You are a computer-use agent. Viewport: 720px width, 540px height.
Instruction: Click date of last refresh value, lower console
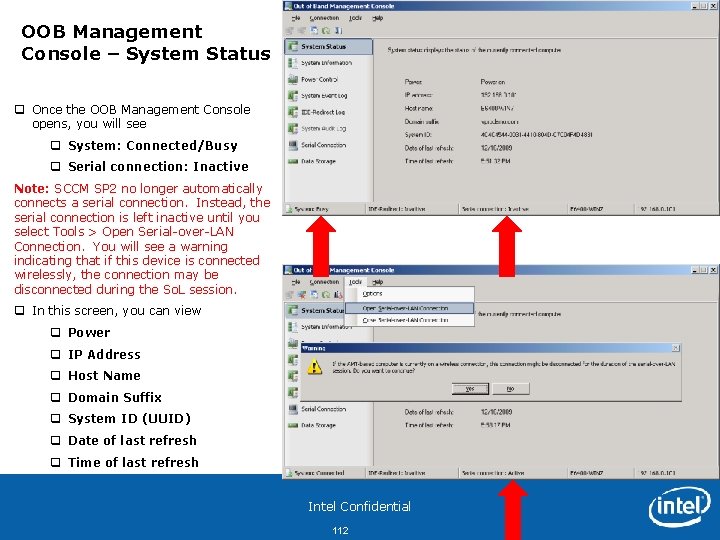tap(496, 412)
